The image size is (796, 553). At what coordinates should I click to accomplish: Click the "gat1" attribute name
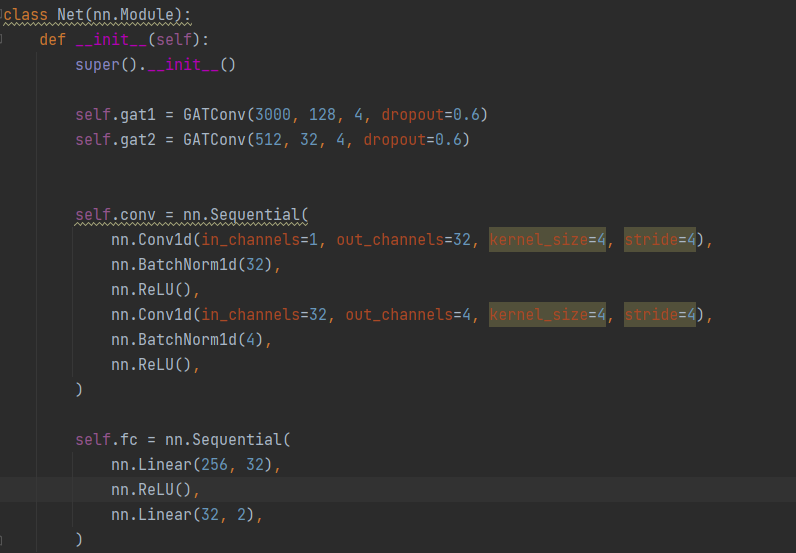click(138, 115)
